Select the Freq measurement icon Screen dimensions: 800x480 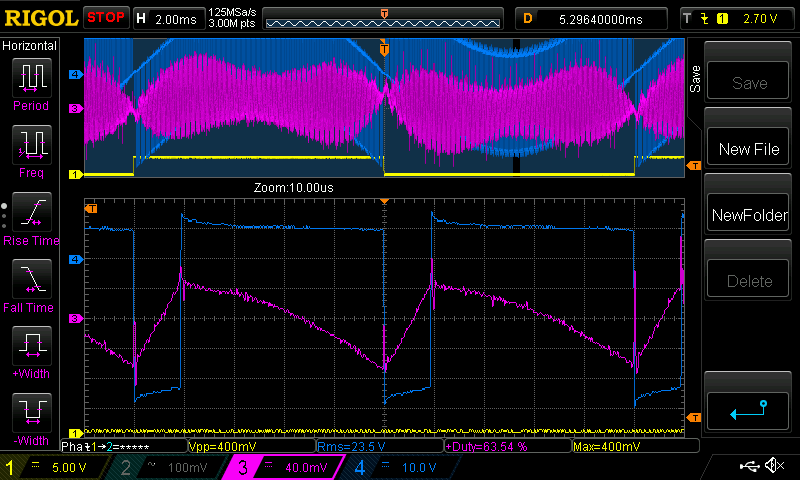30,147
